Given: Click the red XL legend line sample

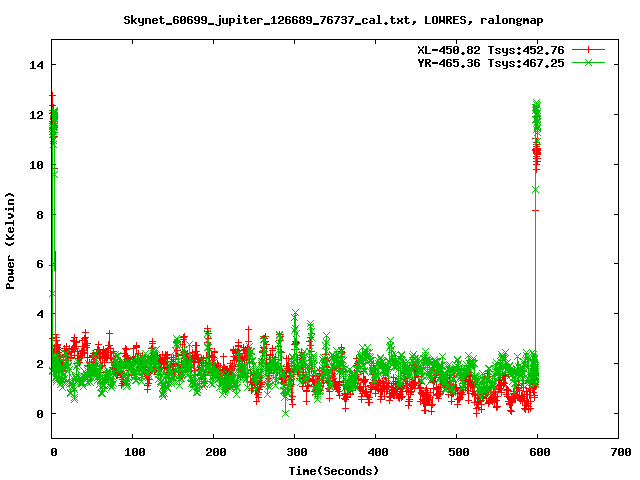Looking at the screenshot, I should coord(588,50).
